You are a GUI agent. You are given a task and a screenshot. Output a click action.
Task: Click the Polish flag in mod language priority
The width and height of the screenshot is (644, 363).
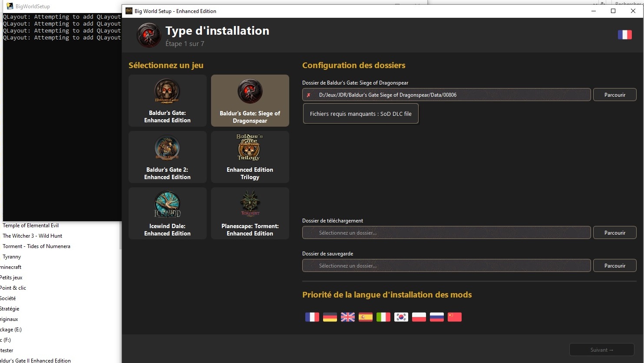pyautogui.click(x=419, y=317)
